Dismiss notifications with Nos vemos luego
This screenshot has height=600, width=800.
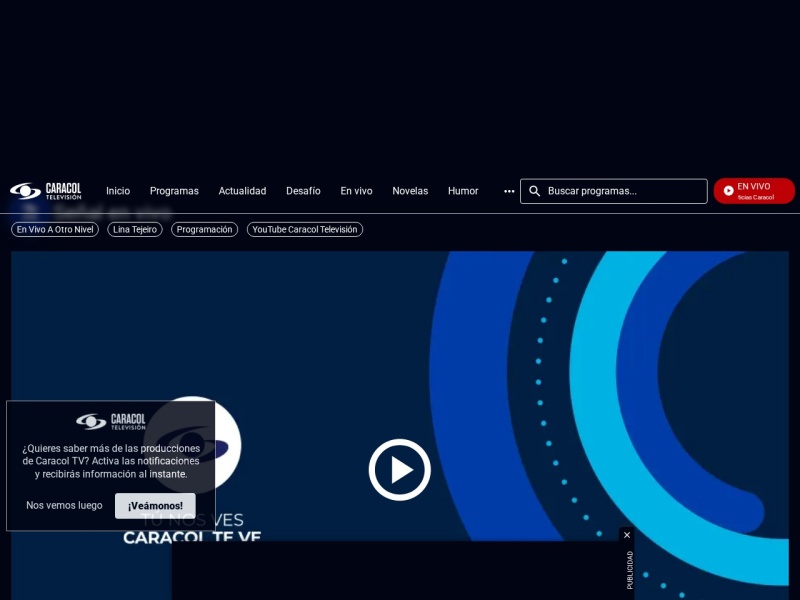(64, 506)
